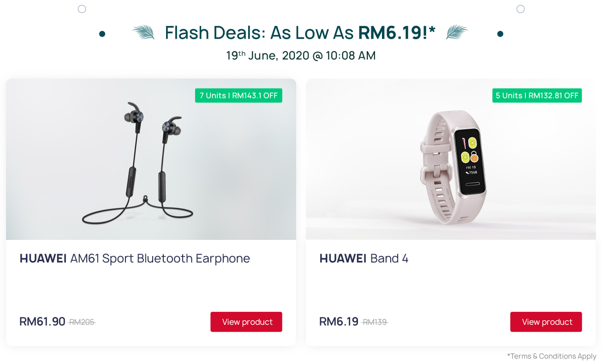Open the Terms & Conditions Apply note
The image size is (602, 364).
[552, 356]
